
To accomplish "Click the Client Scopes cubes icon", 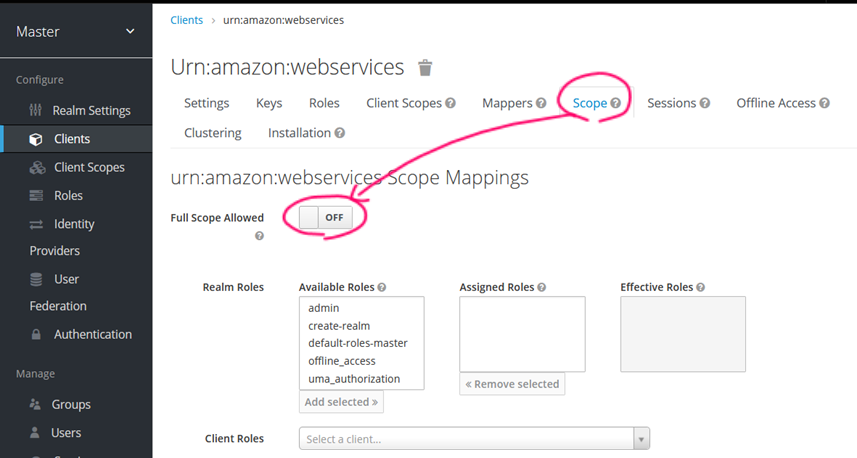I will tap(37, 167).
